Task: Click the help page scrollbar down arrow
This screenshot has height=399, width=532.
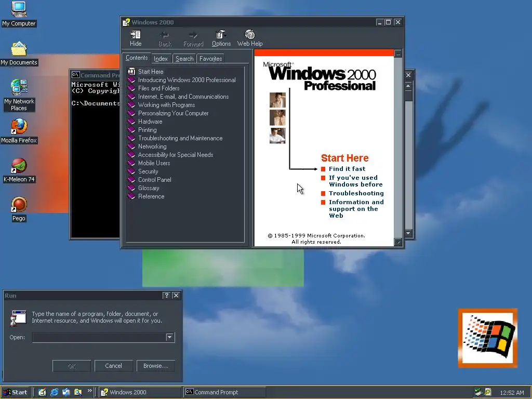Action: click(x=398, y=242)
